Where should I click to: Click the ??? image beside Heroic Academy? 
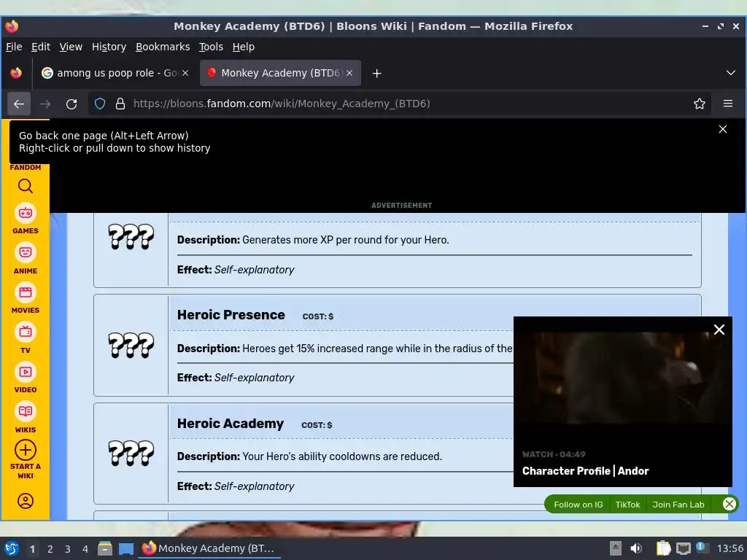coord(131,452)
